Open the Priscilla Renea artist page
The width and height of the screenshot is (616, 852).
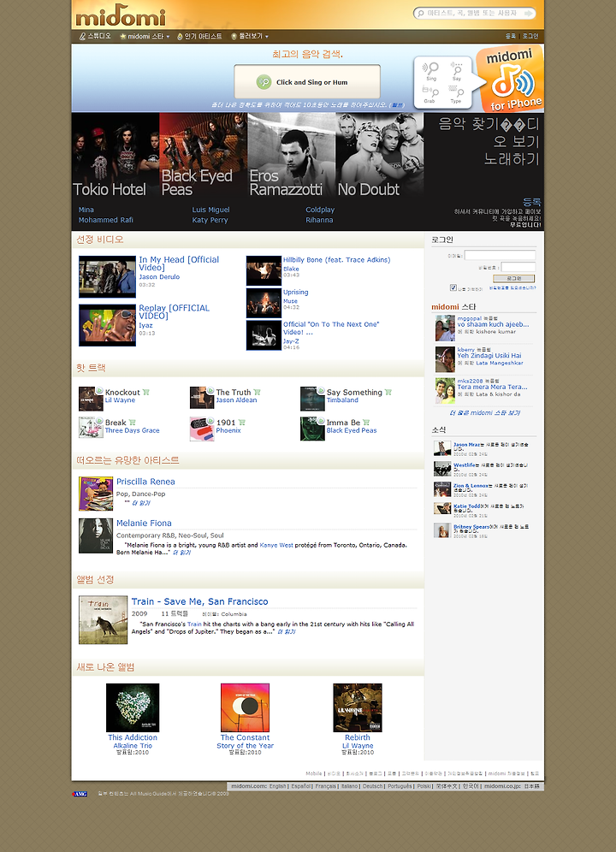[145, 482]
